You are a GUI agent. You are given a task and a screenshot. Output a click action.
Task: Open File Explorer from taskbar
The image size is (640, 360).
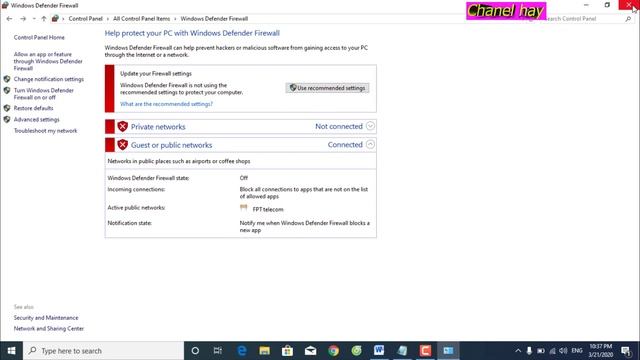pyautogui.click(x=264, y=351)
